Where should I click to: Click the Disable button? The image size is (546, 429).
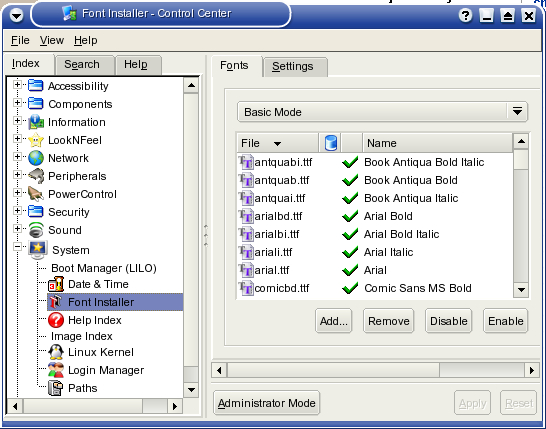click(448, 321)
